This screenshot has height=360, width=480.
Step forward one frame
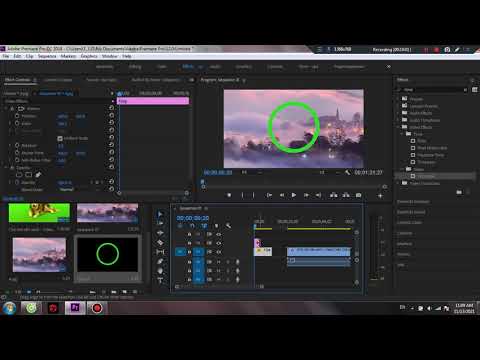coord(306,195)
